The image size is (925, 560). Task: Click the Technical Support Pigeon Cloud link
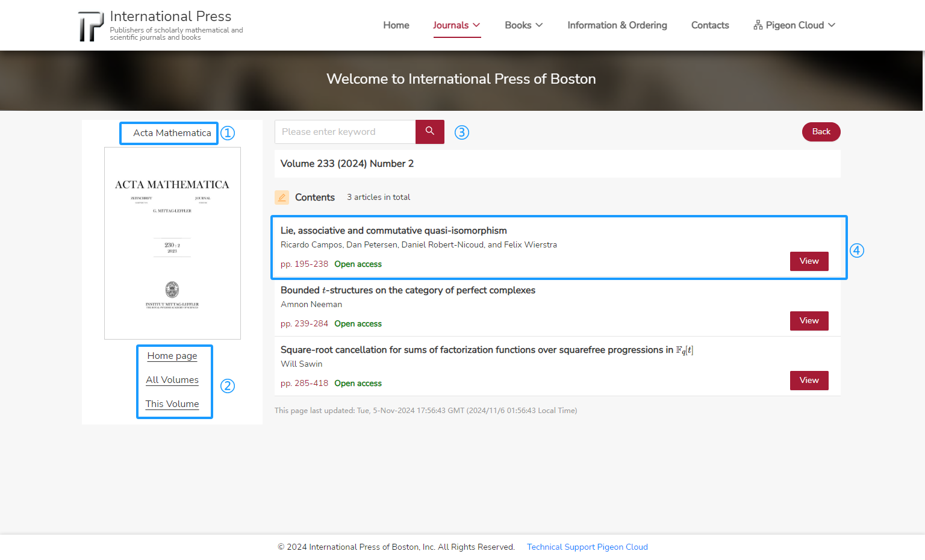tap(587, 547)
